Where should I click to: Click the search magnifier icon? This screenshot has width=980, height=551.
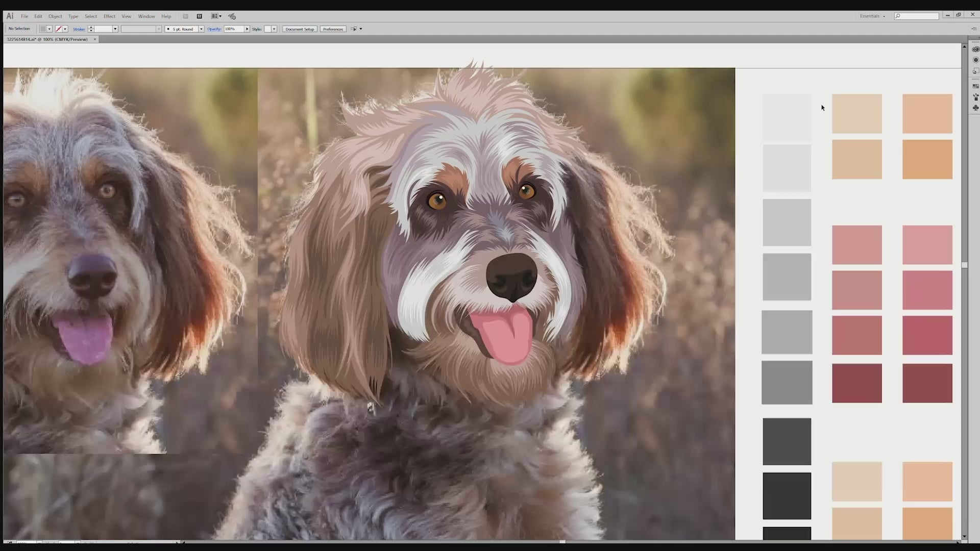coord(898,16)
